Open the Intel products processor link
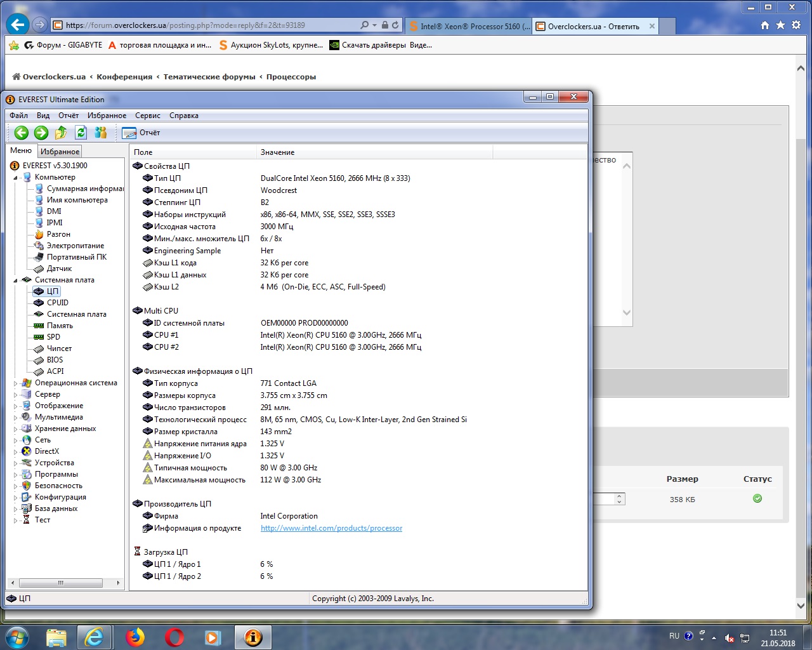Screen dimensions: 812x650 (331, 528)
